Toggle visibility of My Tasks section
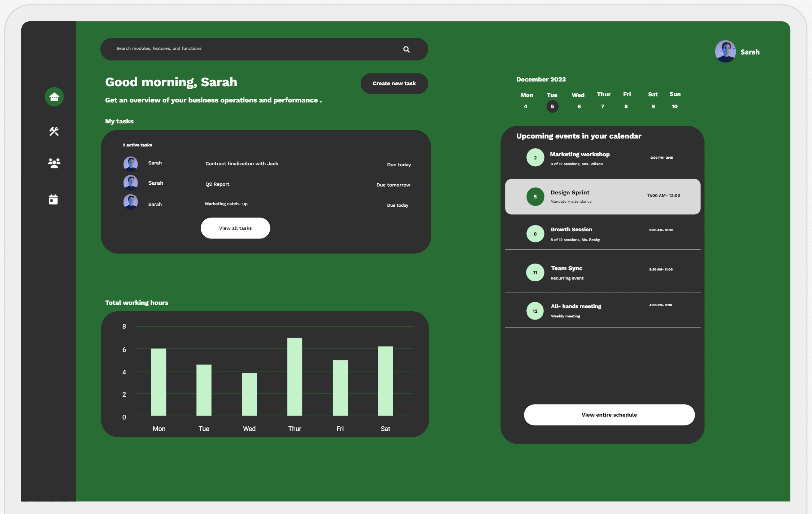 coord(119,121)
